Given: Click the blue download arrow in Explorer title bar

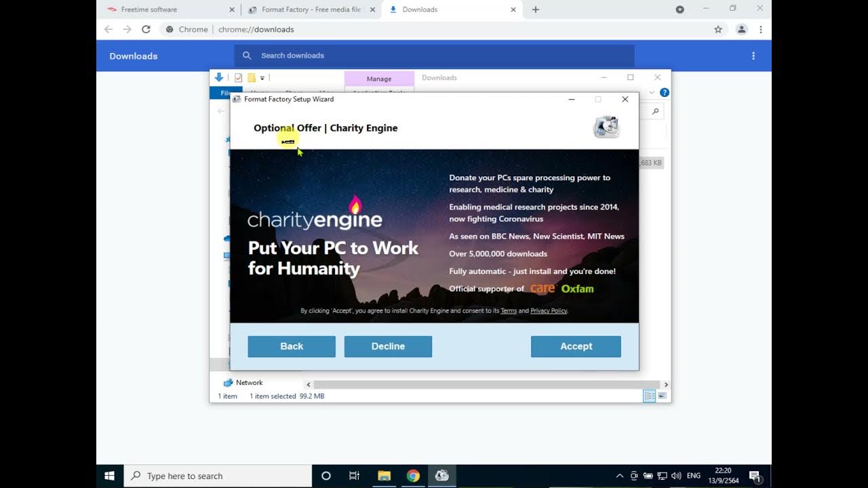Looking at the screenshot, I should 219,77.
